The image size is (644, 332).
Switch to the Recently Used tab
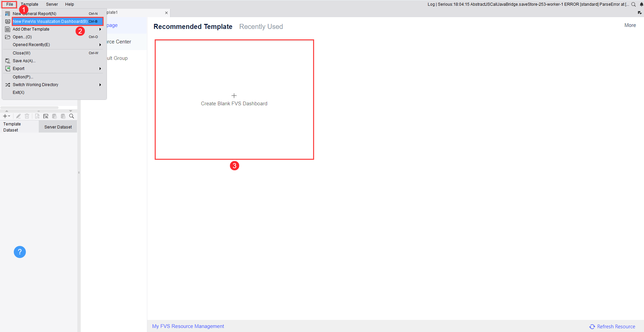(261, 27)
